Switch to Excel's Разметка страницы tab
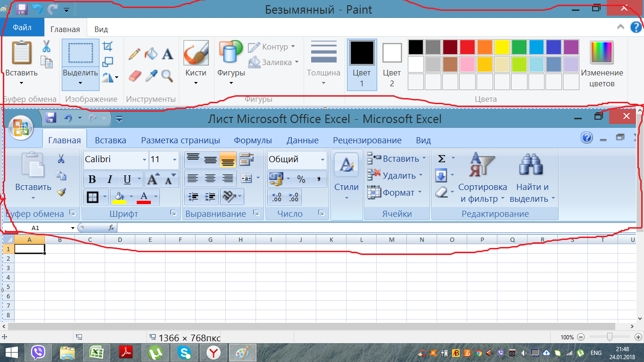 181,140
